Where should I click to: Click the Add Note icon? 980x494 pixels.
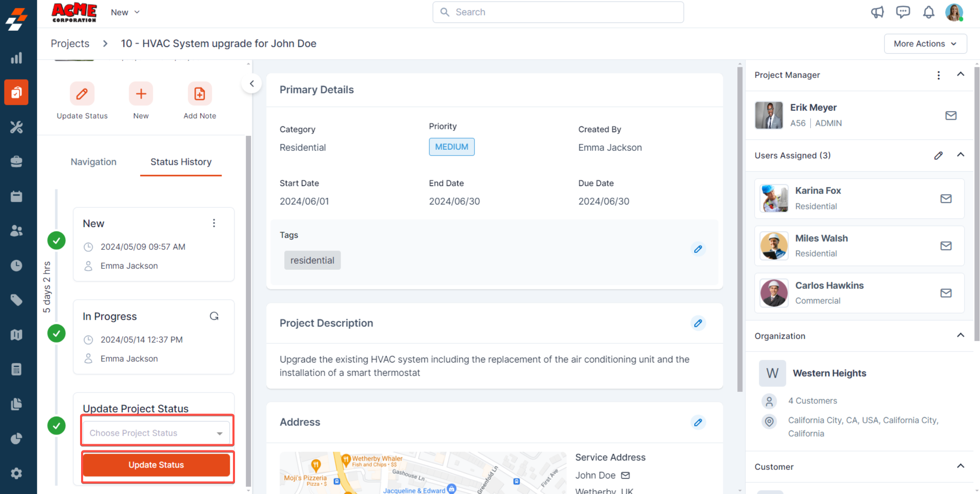[x=200, y=94]
